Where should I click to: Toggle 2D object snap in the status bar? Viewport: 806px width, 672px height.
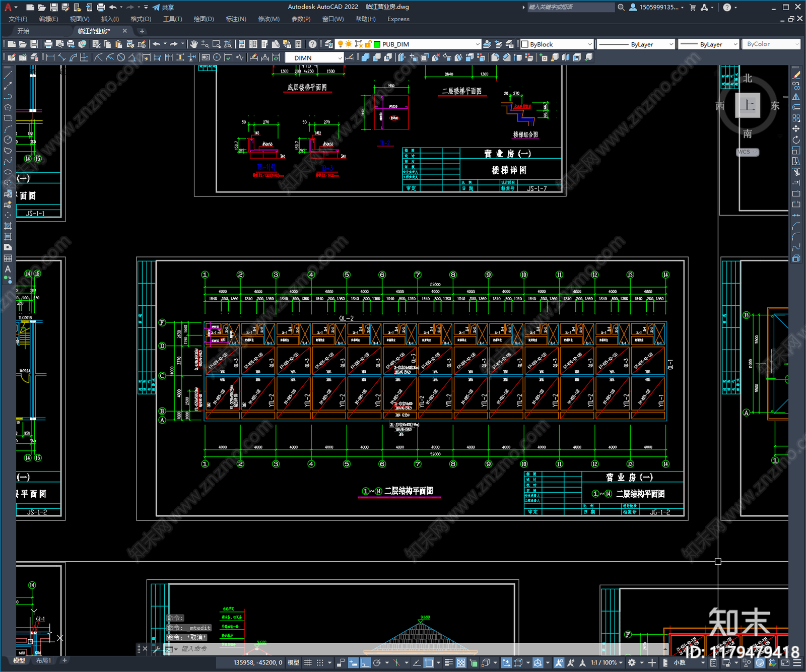429,662
